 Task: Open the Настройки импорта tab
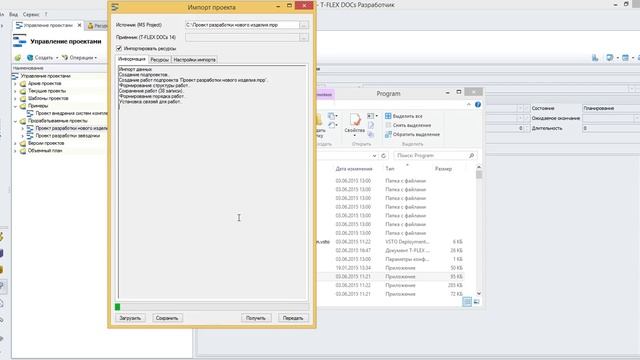[194, 60]
